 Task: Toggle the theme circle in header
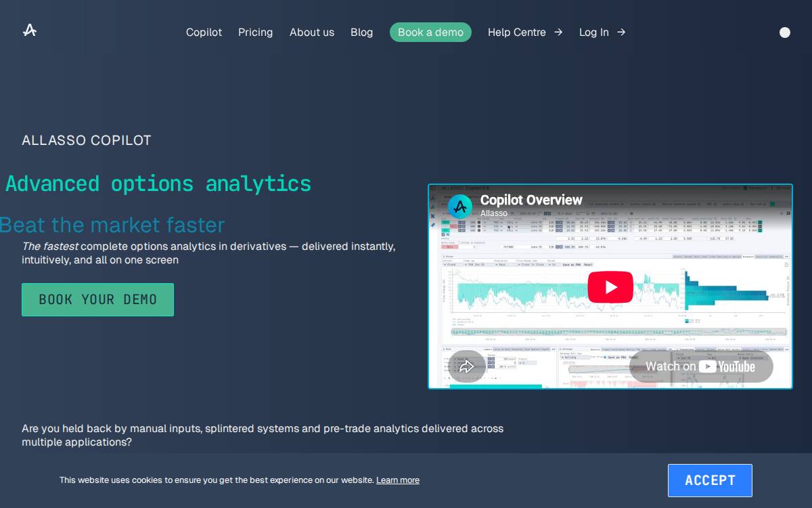click(785, 33)
